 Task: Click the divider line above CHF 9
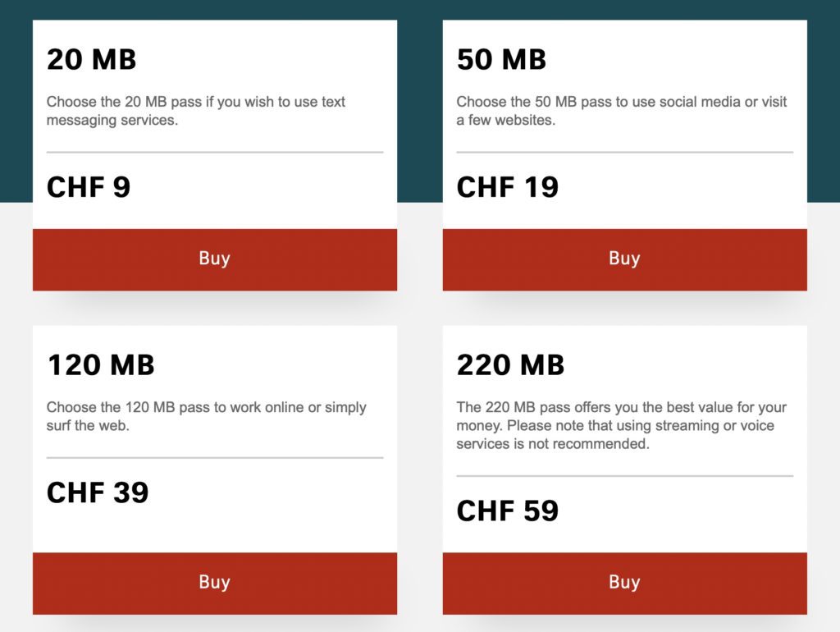coord(215,152)
